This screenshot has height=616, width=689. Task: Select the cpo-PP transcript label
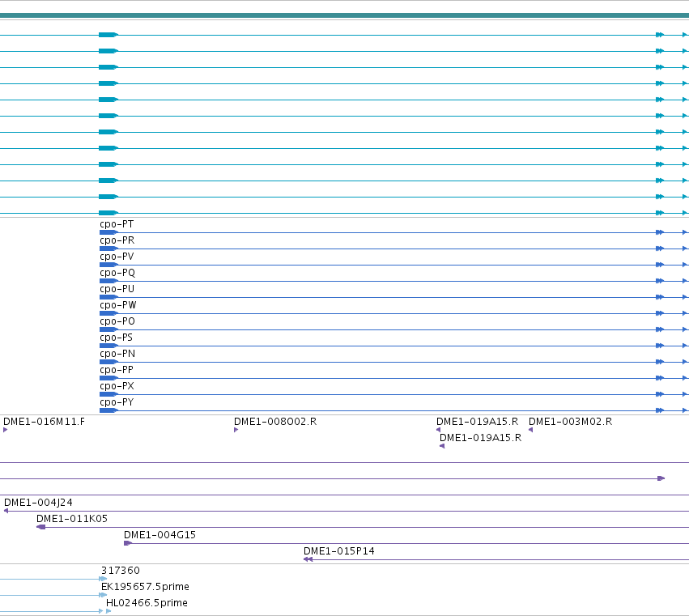coord(117,370)
